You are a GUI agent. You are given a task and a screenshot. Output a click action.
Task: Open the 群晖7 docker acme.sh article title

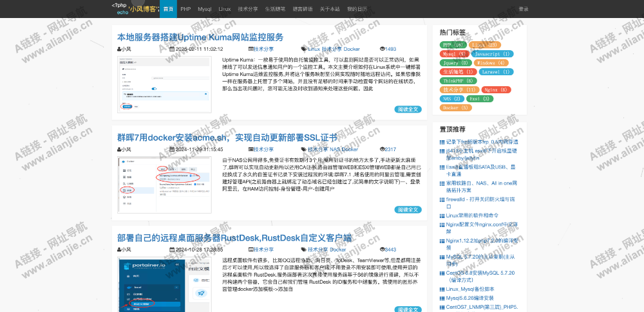coord(227,138)
